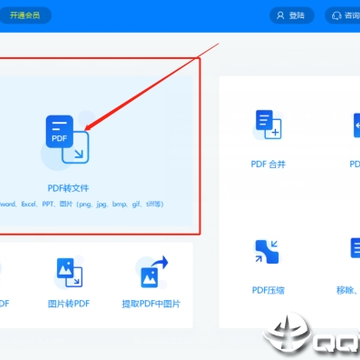Click the PDF 合并 merge icon
This screenshot has height=360, width=360.
[269, 125]
